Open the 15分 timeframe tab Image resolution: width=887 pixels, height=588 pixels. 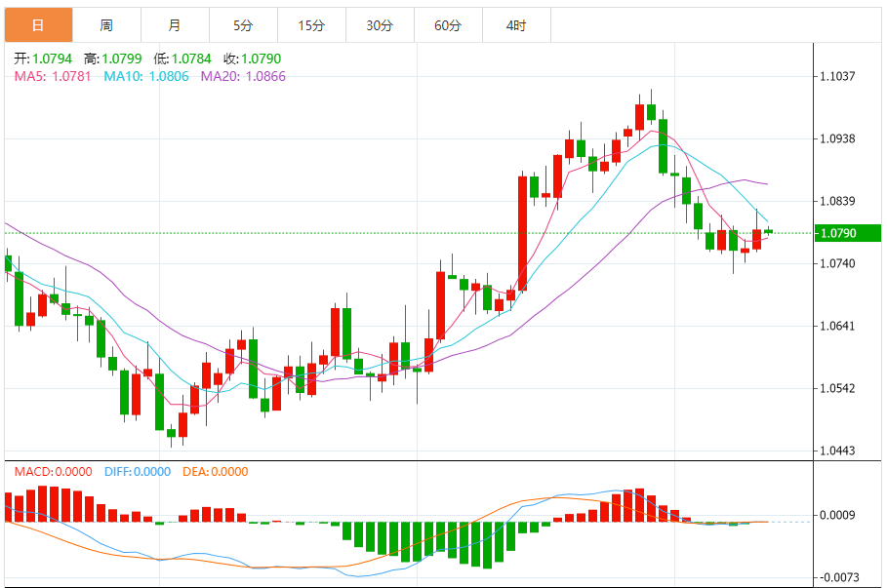tap(311, 25)
